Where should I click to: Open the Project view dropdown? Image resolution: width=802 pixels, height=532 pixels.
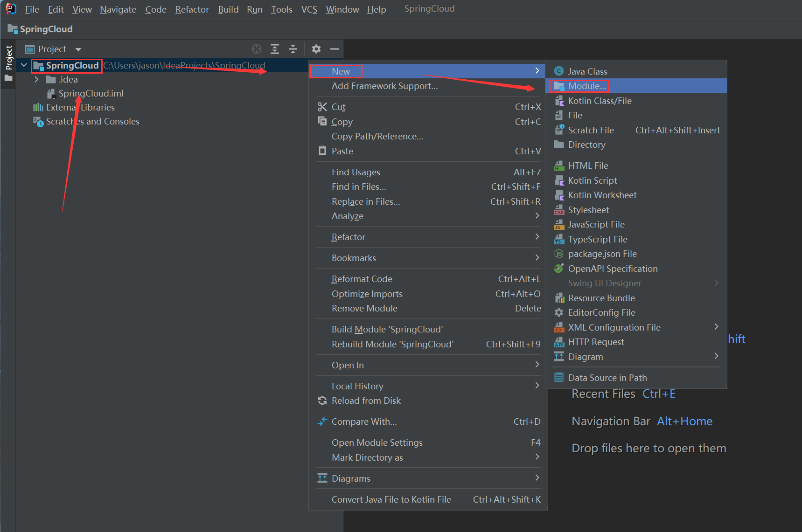point(78,49)
